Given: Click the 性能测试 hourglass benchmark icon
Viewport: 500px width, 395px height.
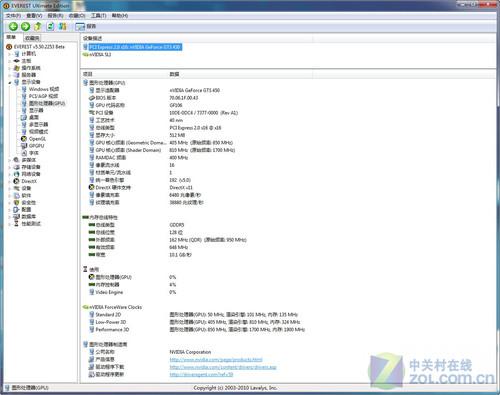Looking at the screenshot, I should (x=16, y=224).
